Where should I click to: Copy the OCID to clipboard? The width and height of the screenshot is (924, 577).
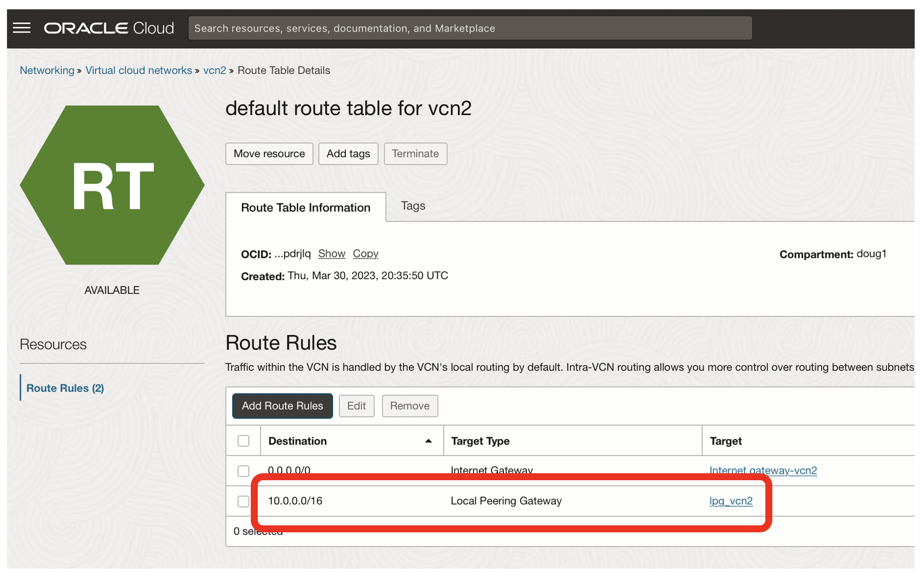(366, 254)
